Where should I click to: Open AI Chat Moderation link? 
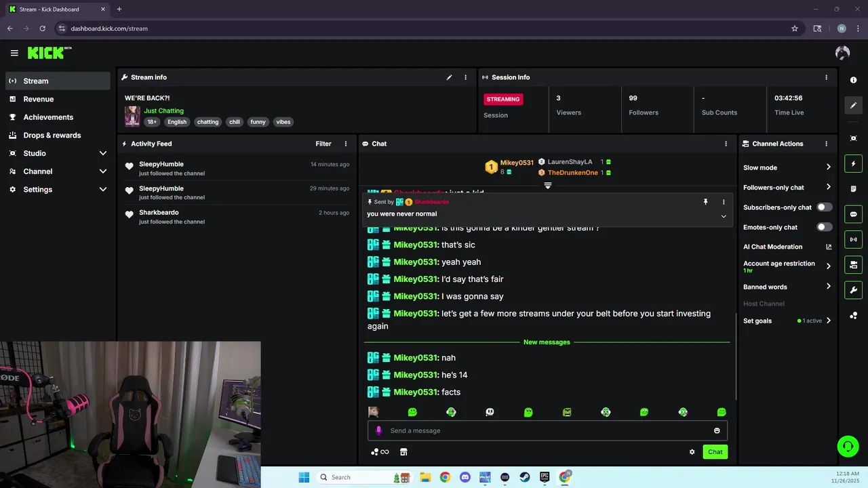(x=787, y=247)
